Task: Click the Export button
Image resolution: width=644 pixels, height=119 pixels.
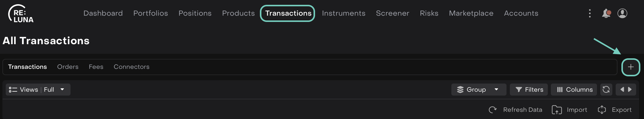Action: (614, 110)
